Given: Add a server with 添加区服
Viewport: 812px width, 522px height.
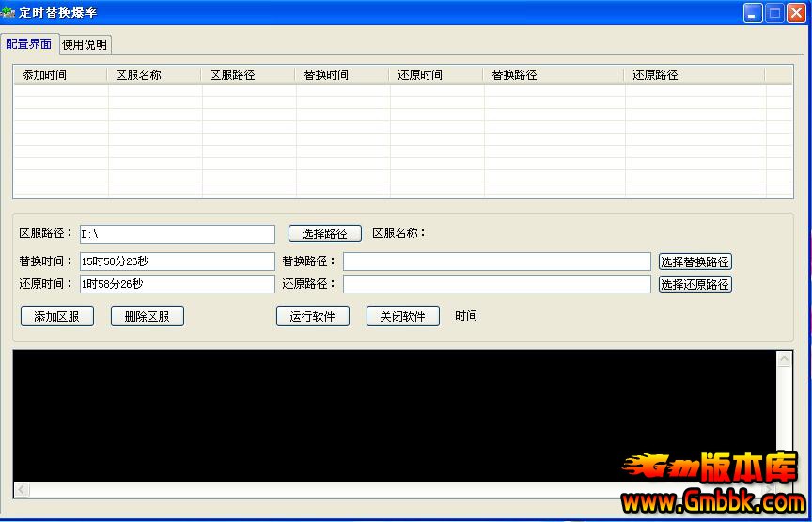Looking at the screenshot, I should pos(57,316).
